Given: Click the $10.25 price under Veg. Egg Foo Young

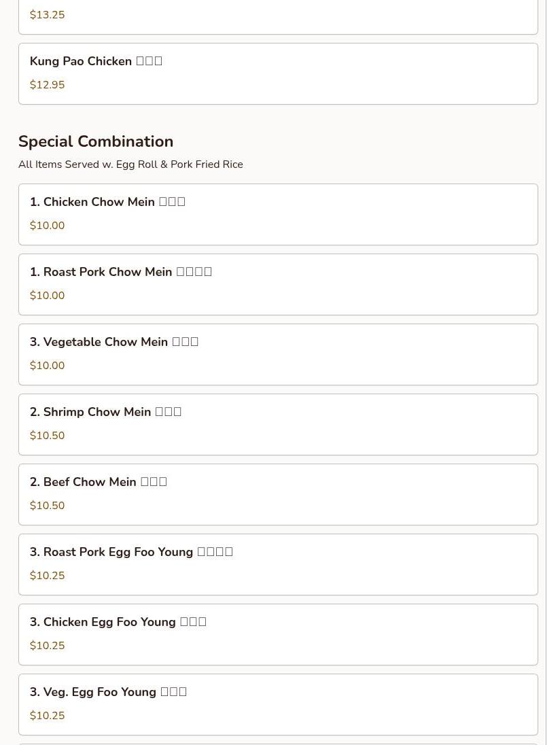Looking at the screenshot, I should (x=47, y=716).
